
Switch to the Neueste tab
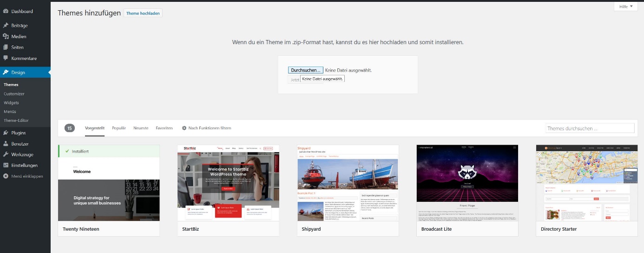tap(141, 128)
